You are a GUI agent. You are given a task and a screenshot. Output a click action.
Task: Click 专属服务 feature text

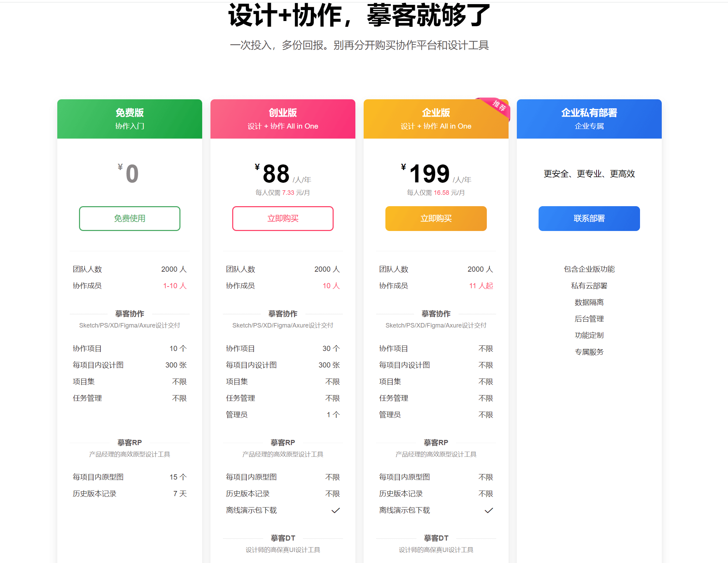tap(589, 352)
